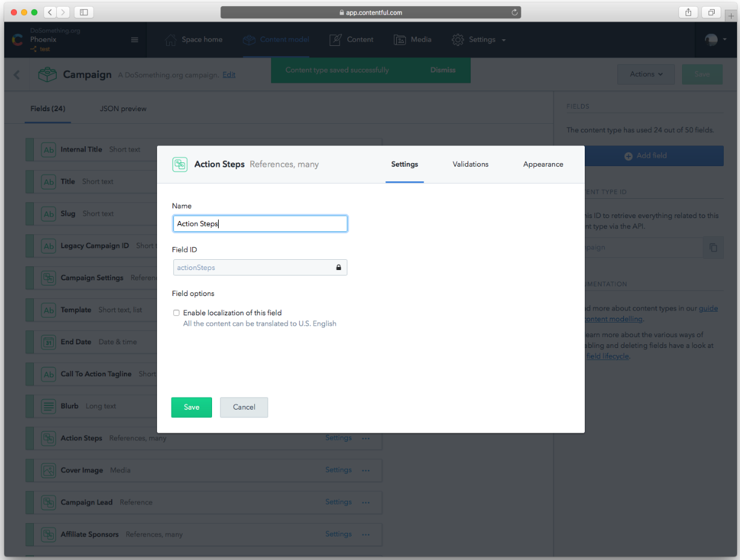Copy the content type ID
740x560 pixels.
point(713,248)
